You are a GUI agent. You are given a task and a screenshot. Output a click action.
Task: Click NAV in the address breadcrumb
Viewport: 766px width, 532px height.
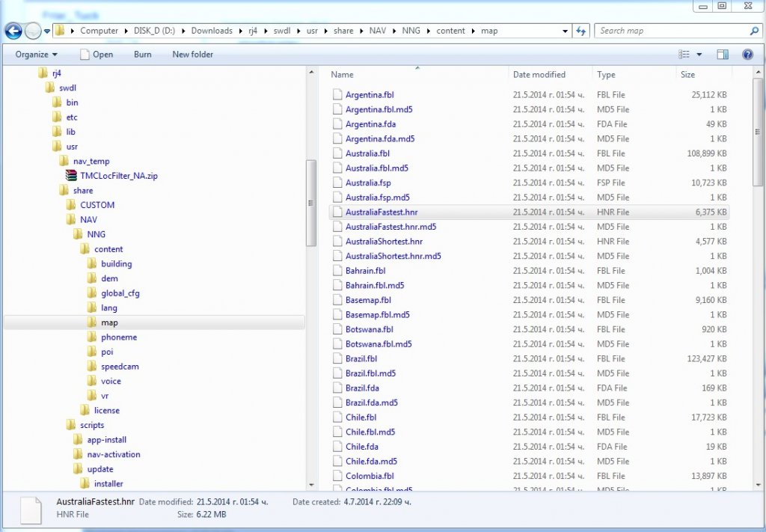(x=377, y=31)
